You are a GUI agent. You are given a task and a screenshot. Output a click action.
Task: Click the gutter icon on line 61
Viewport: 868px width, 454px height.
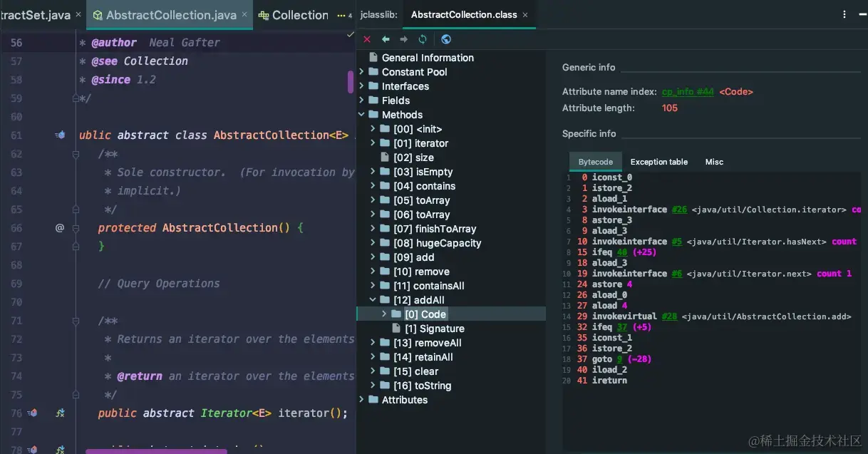click(x=60, y=135)
